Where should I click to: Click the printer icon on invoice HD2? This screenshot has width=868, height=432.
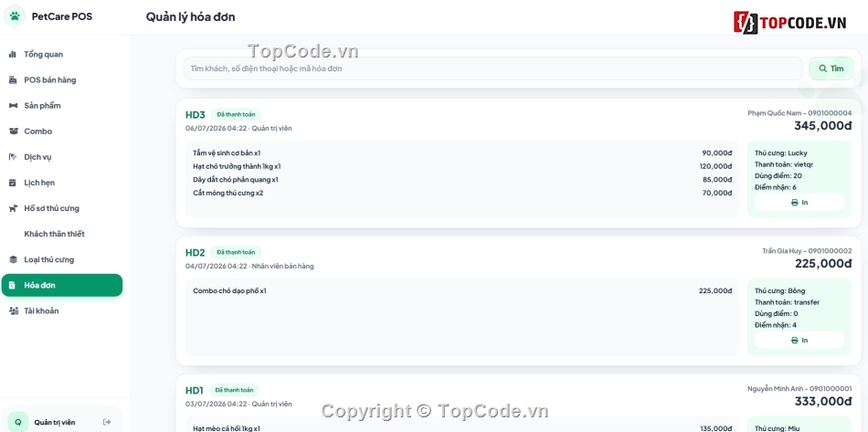click(x=794, y=340)
